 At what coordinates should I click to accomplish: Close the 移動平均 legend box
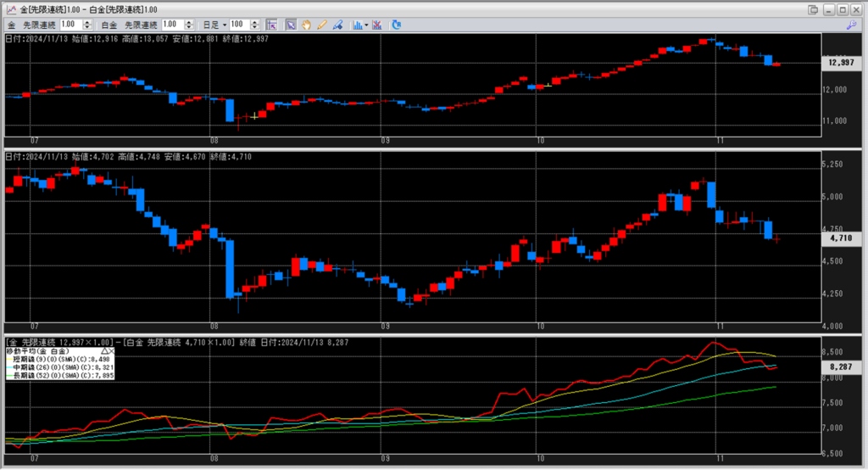pos(111,351)
